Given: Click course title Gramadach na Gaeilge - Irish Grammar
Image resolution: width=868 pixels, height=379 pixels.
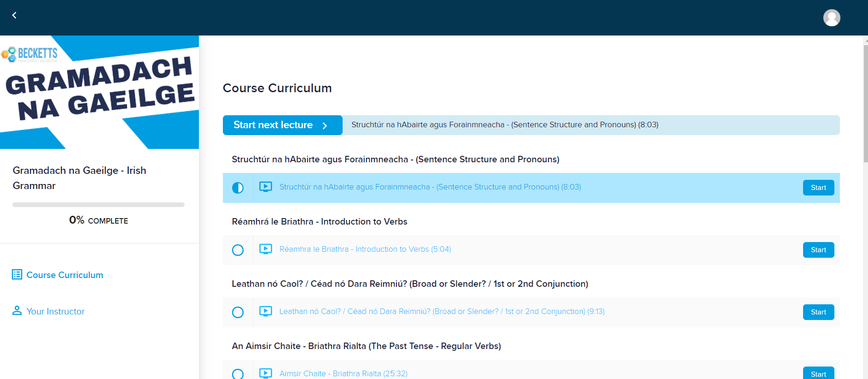Looking at the screenshot, I should 79,178.
